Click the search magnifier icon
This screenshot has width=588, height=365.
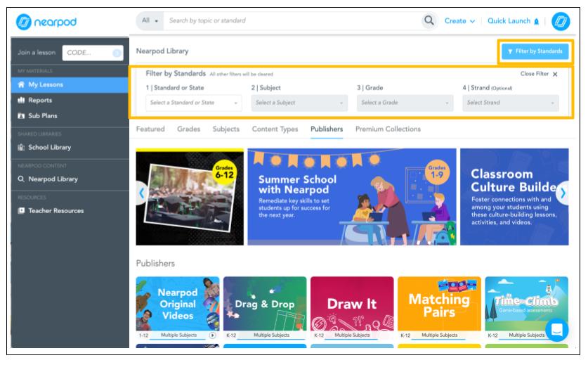[x=428, y=20]
